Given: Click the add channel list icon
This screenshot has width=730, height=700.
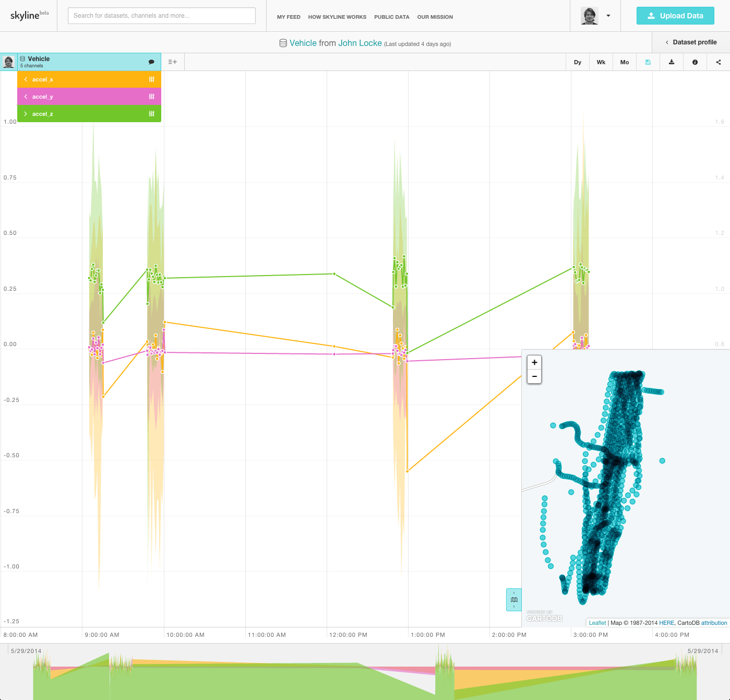Looking at the screenshot, I should coord(173,62).
